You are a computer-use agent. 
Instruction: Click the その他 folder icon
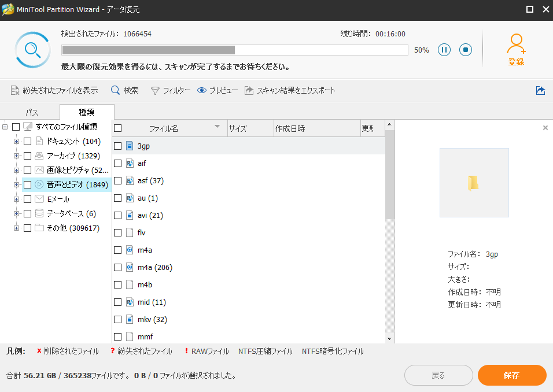39,228
